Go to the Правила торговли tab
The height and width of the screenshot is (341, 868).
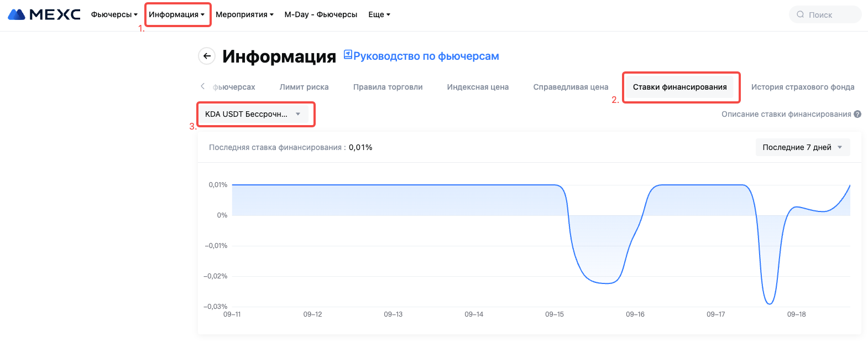[x=388, y=87]
